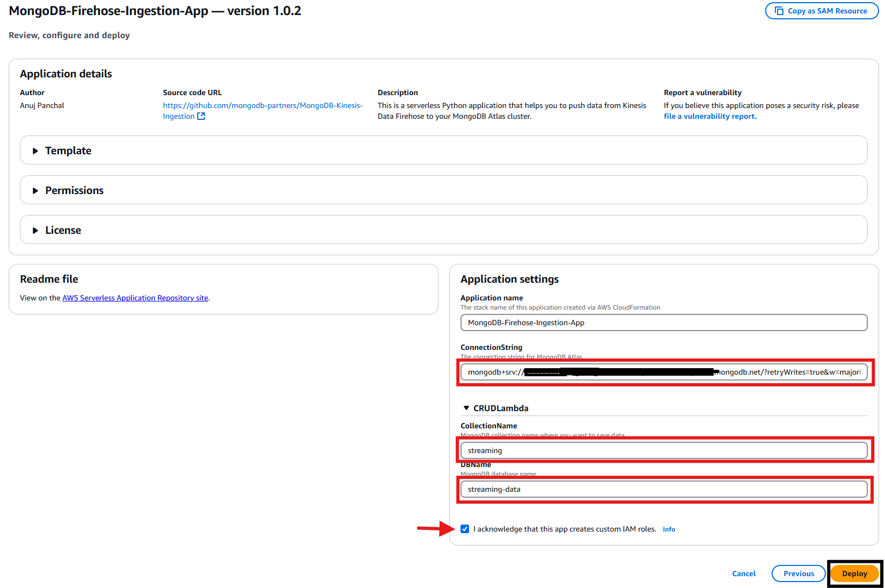The width and height of the screenshot is (885, 588).
Task: Uncheck the custom IAM roles acknowledgment
Action: (x=465, y=529)
